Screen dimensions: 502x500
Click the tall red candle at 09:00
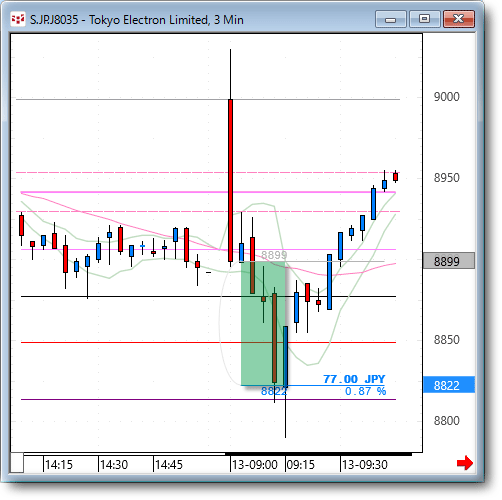230,180
